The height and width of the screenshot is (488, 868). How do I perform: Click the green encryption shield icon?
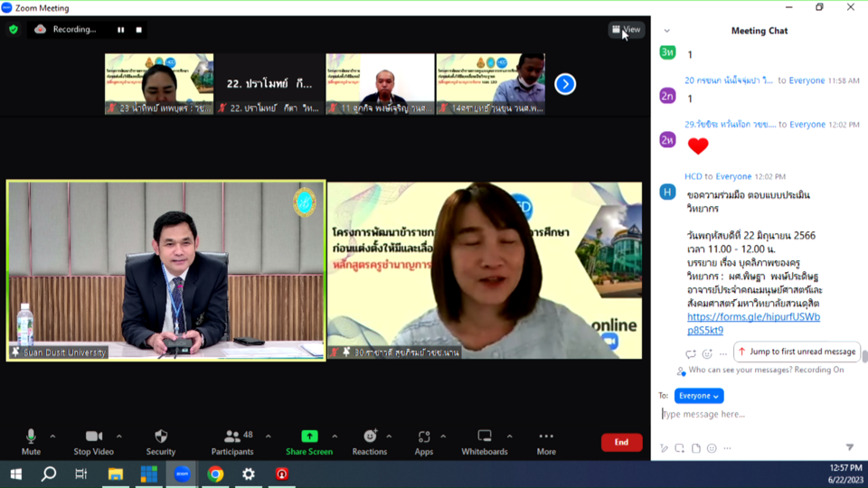(14, 29)
